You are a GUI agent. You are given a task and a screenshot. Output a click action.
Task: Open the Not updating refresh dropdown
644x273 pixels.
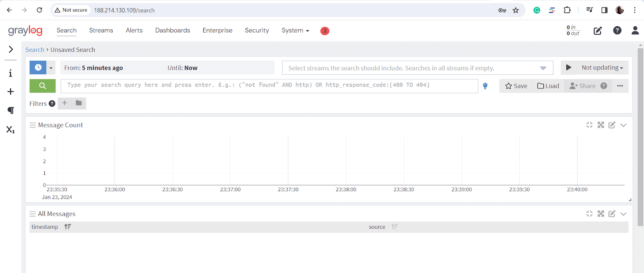(x=602, y=68)
